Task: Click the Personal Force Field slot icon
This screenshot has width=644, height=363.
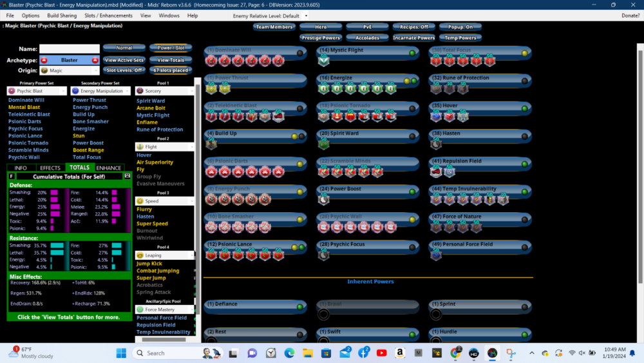Action: (x=436, y=256)
